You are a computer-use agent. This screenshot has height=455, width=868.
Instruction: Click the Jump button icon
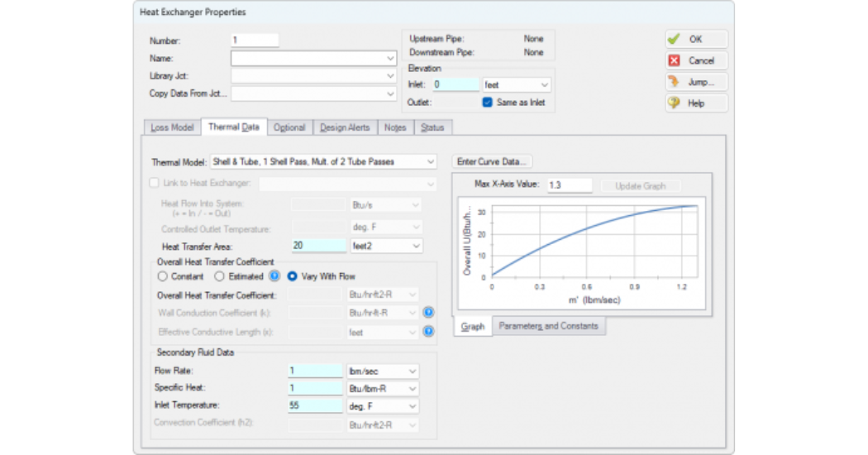coord(675,82)
